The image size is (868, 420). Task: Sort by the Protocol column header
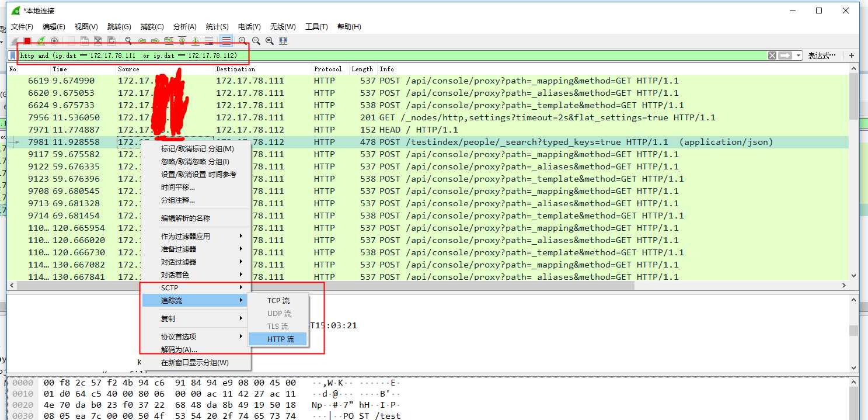click(x=330, y=69)
